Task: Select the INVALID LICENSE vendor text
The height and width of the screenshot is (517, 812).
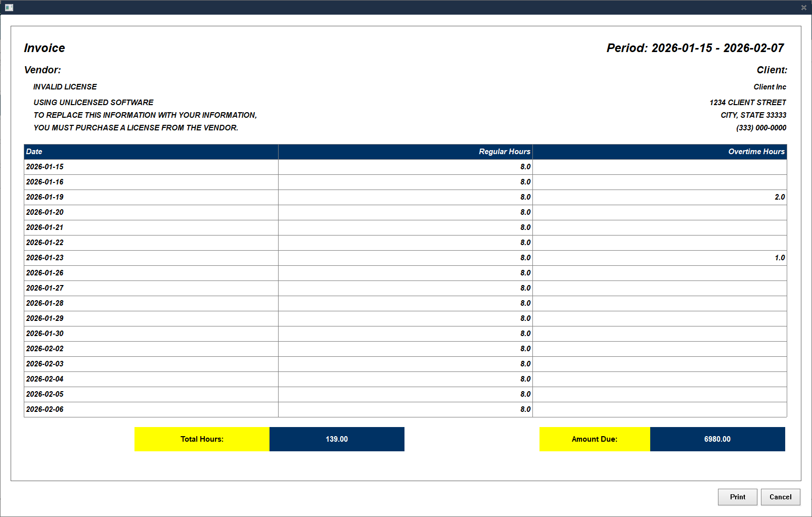Action: (65, 86)
